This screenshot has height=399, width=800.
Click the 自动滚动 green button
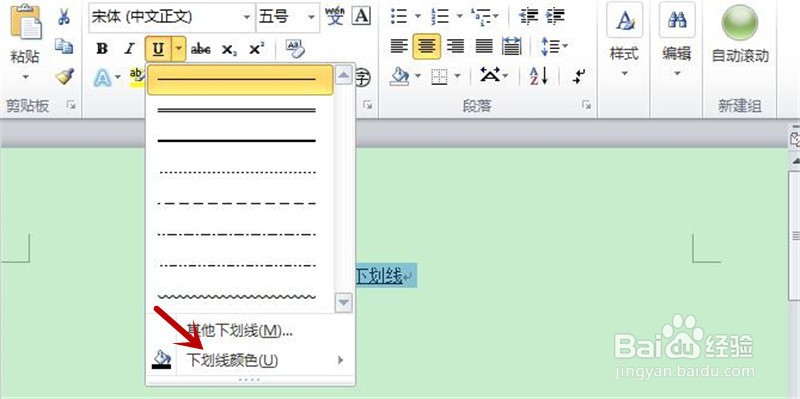tap(740, 35)
